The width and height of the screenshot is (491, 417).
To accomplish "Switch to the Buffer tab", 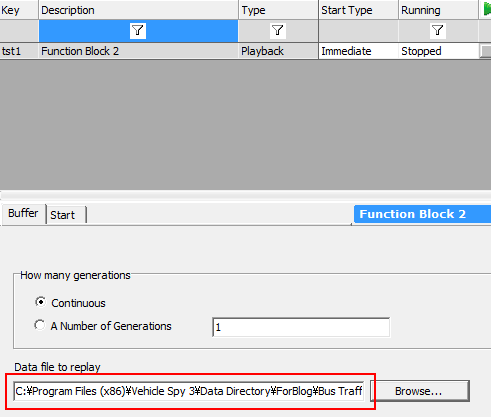I will tap(23, 213).
